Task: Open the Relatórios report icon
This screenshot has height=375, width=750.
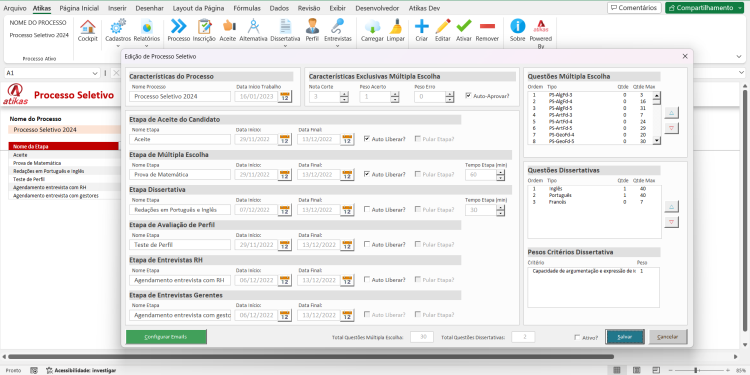Action: click(x=146, y=26)
